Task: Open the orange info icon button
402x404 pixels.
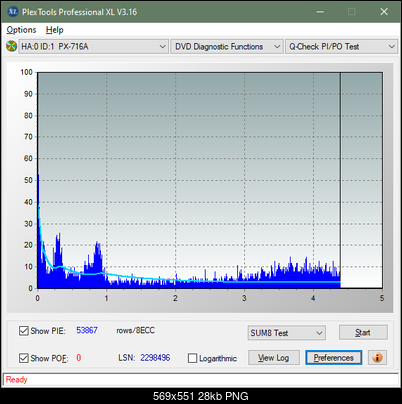Action: (377, 358)
